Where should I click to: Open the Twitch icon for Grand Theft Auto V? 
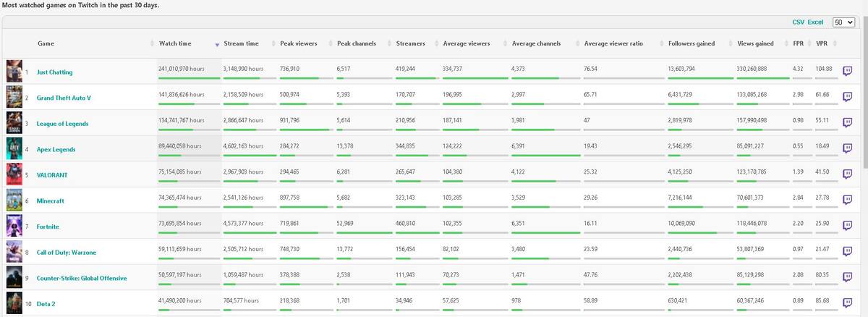pyautogui.click(x=848, y=97)
